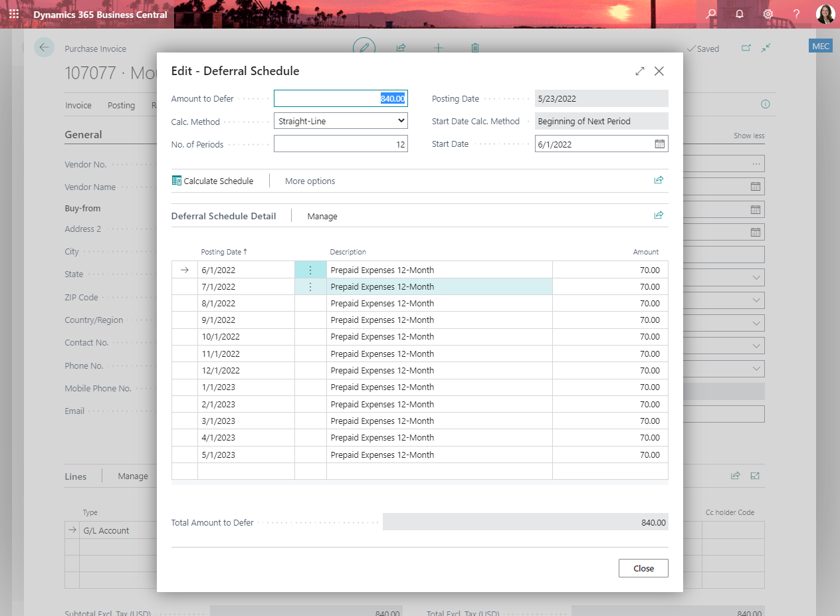The width and height of the screenshot is (840, 616).
Task: Collapse the invoice page with the arrows icon
Action: (x=766, y=48)
